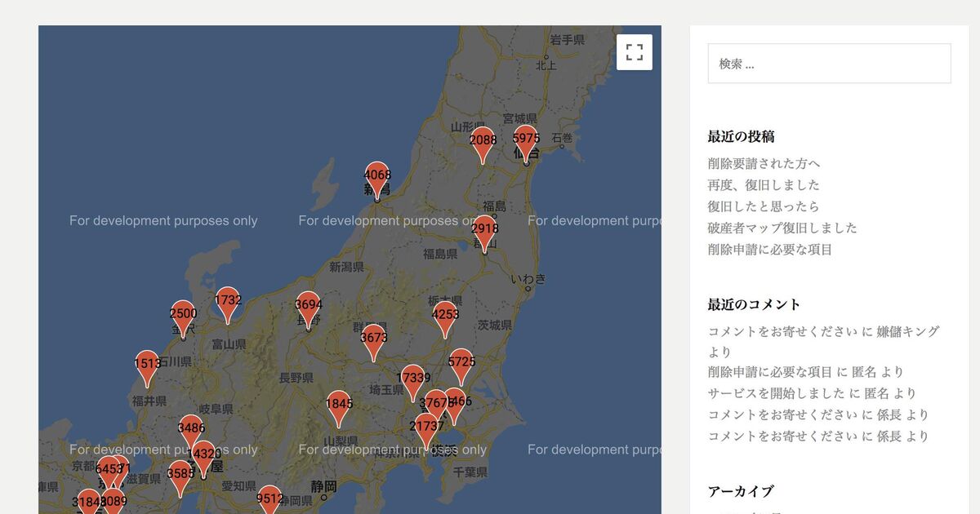The width and height of the screenshot is (980, 514).
Task: Select the 4253 marker in Tochigi
Action: coord(445,317)
